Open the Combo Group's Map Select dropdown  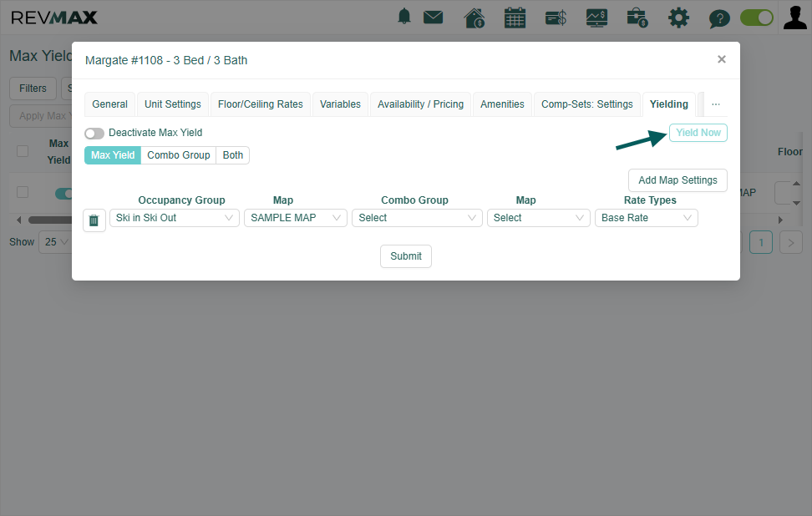pos(539,218)
